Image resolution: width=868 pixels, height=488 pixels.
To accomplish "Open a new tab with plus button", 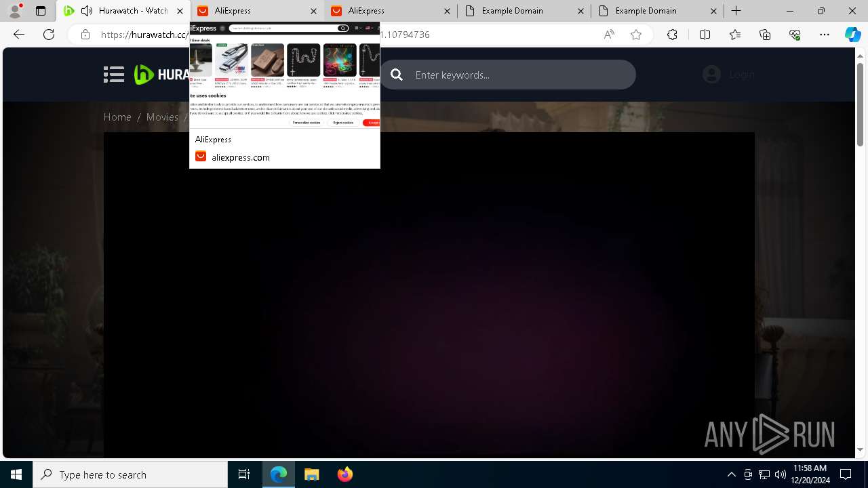I will point(736,11).
